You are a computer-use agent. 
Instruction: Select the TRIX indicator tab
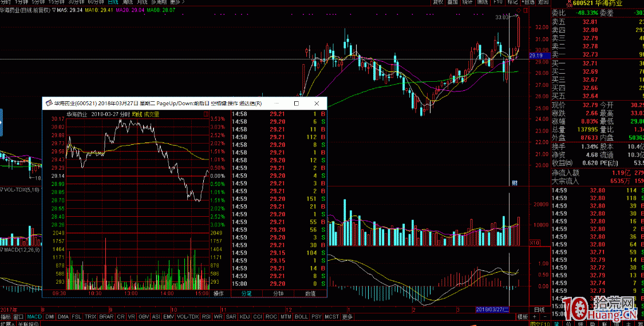click(90, 316)
